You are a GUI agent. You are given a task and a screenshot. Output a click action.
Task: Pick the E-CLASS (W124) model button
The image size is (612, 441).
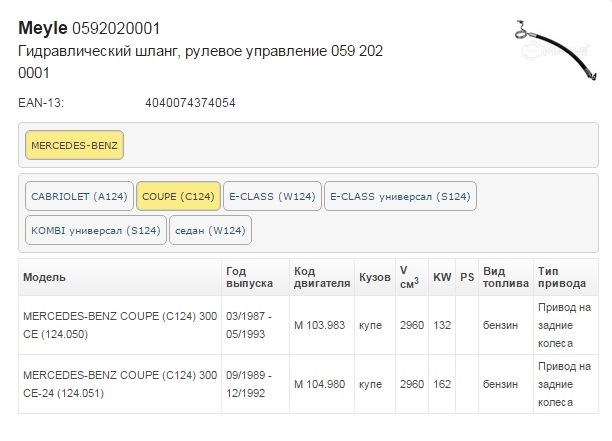(272, 196)
